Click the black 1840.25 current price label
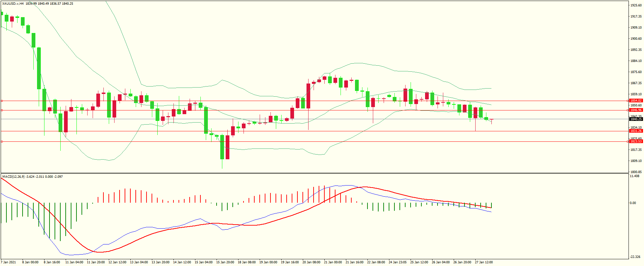 click(636, 119)
